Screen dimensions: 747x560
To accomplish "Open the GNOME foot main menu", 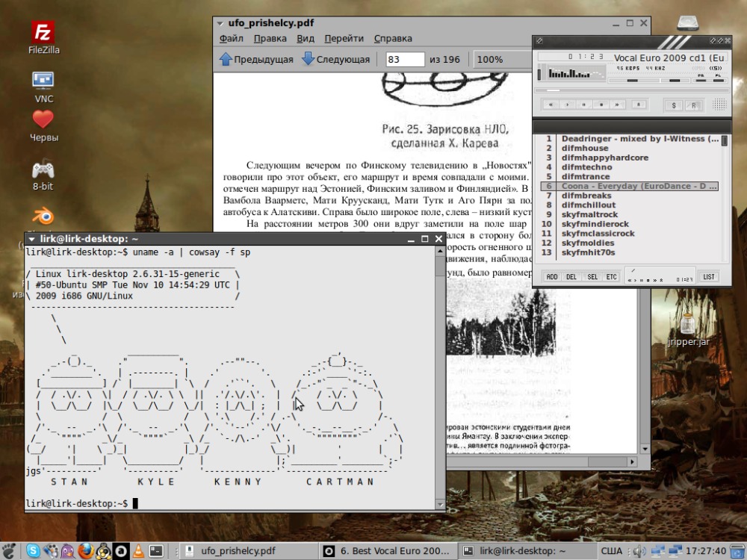I will [9, 551].
